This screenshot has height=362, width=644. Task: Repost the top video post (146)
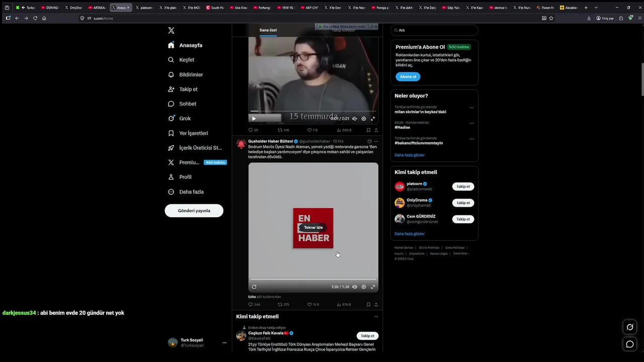click(x=283, y=130)
